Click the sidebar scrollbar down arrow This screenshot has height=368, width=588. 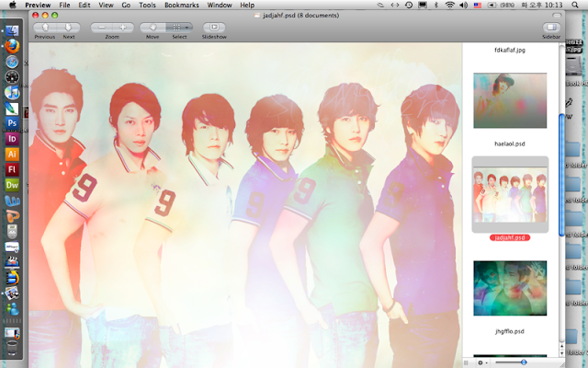point(561,353)
